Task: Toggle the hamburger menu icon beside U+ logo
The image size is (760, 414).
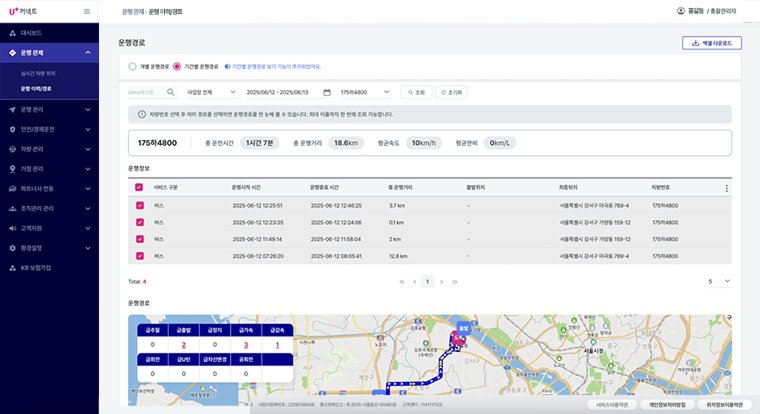Action: 87,12
